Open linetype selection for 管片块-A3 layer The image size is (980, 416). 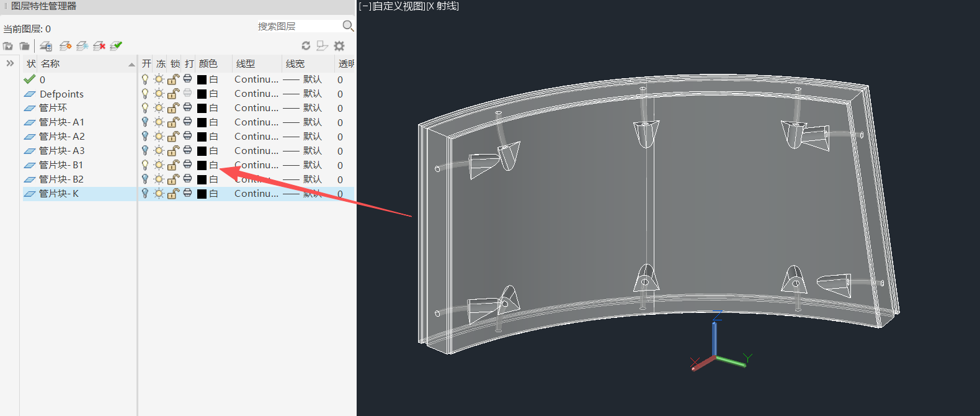click(x=256, y=151)
